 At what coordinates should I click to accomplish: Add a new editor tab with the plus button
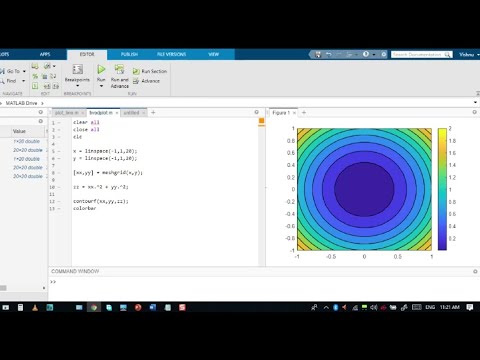pyautogui.click(x=153, y=113)
